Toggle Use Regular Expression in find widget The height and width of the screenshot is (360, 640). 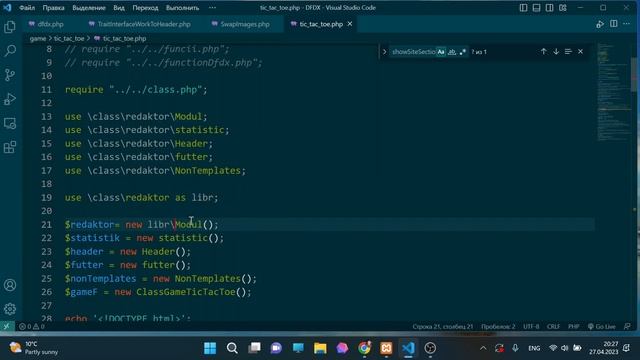coord(462,52)
